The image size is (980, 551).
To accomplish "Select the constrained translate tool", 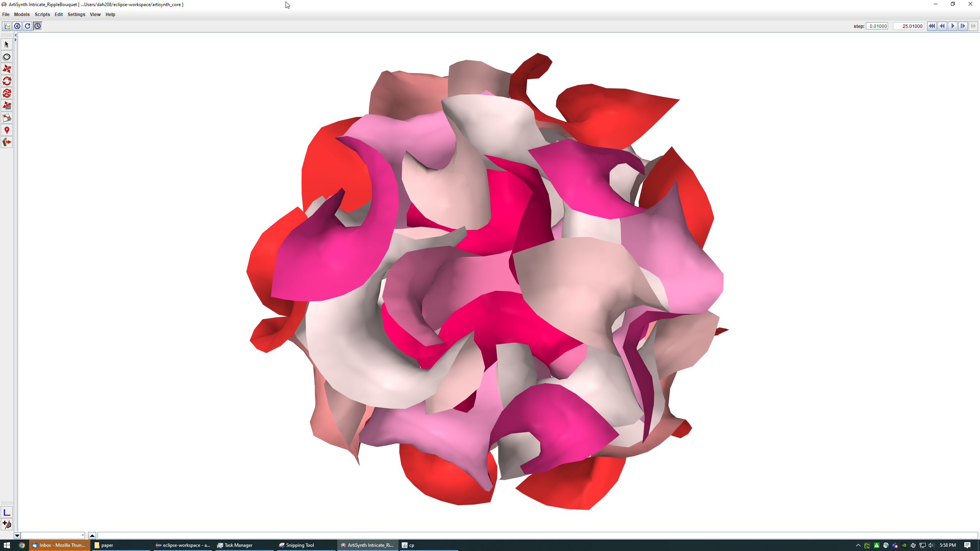I will 7,106.
